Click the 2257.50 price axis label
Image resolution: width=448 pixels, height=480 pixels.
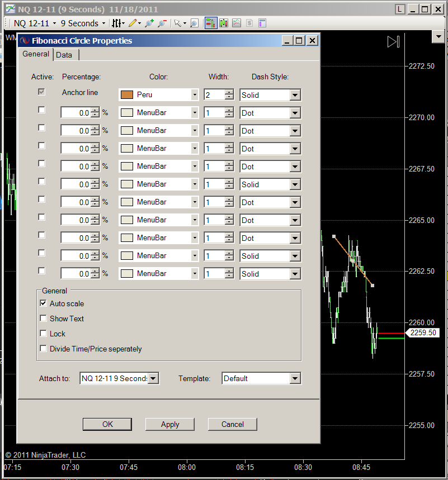(x=421, y=374)
